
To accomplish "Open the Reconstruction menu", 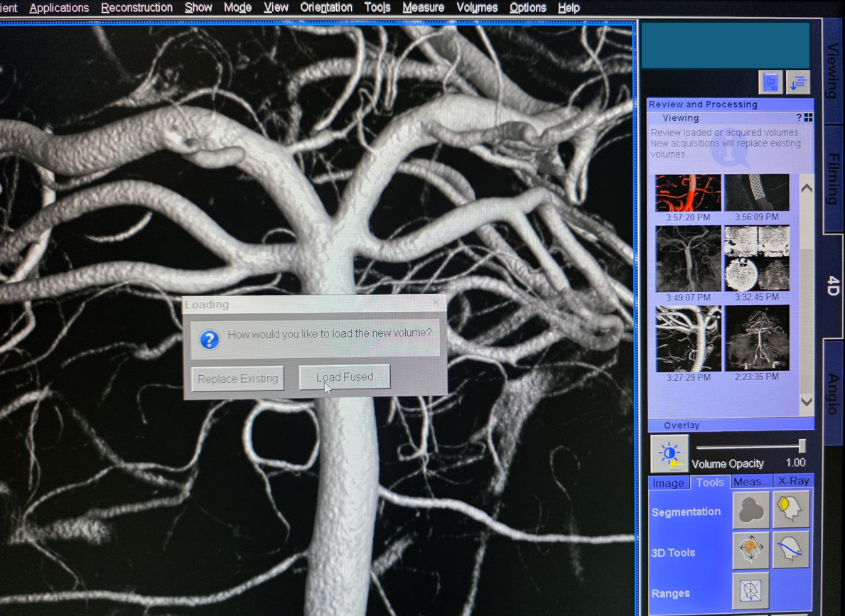I will pyautogui.click(x=136, y=8).
